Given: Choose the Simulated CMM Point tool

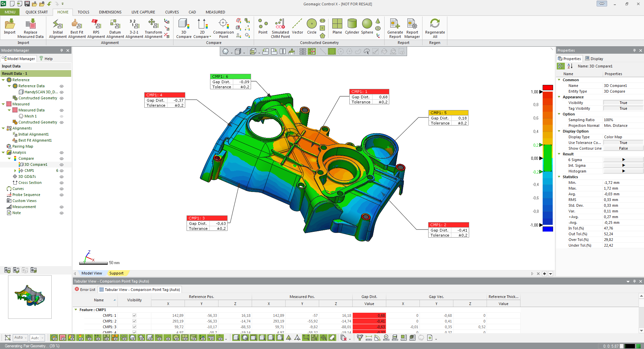Looking at the screenshot, I should 280,24.
